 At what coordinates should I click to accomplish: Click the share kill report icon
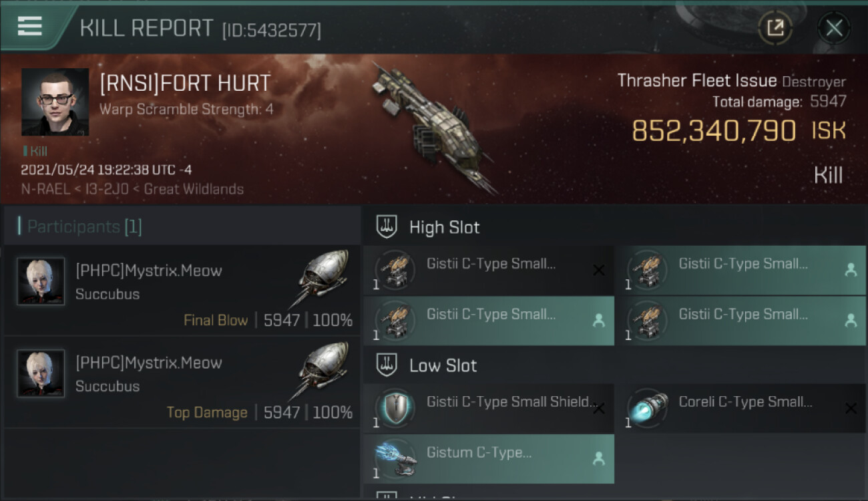[775, 28]
